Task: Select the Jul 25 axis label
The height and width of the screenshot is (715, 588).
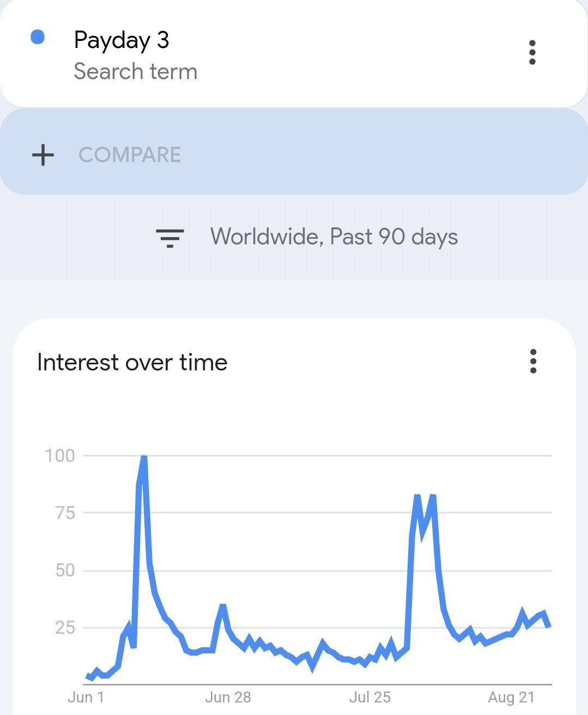Action: click(x=369, y=697)
